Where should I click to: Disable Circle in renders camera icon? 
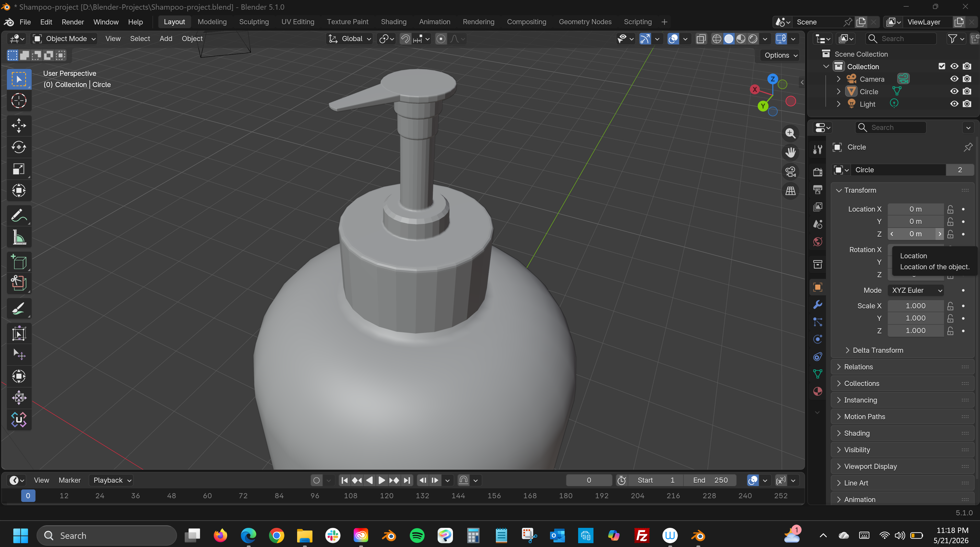point(967,91)
